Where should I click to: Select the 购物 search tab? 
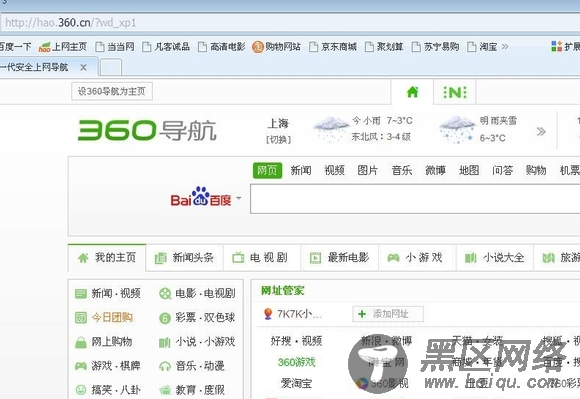536,170
